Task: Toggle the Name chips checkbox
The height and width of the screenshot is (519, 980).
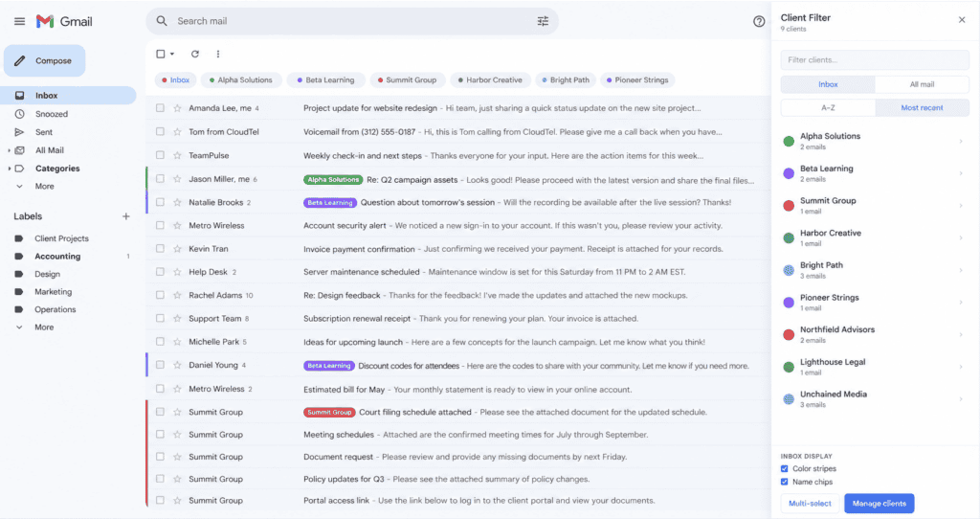Action: point(785,482)
